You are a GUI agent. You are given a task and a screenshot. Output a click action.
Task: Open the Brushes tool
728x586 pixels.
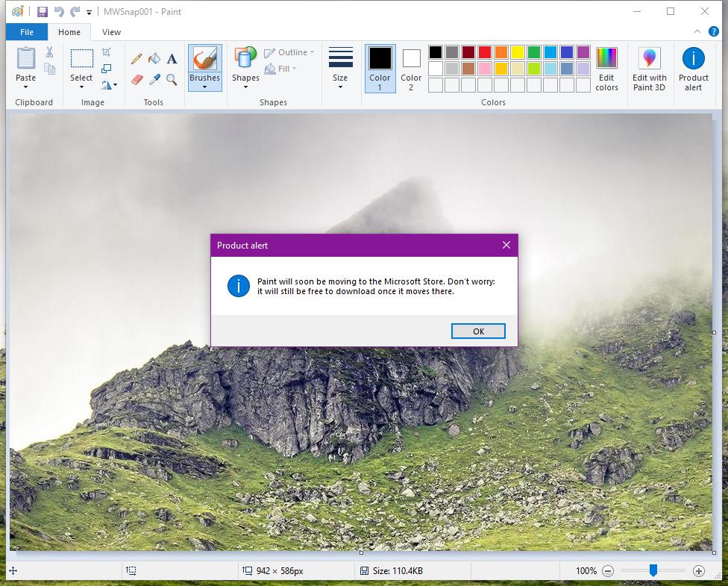[x=204, y=67]
